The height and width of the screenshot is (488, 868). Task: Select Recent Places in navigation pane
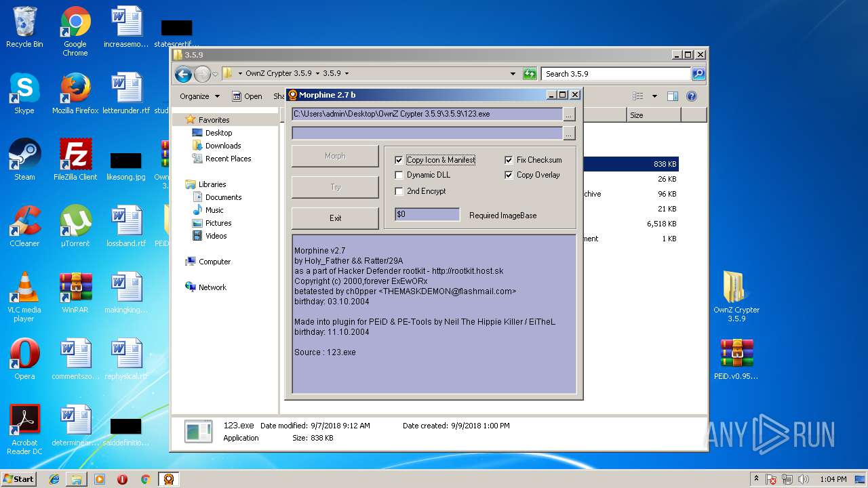(228, 159)
